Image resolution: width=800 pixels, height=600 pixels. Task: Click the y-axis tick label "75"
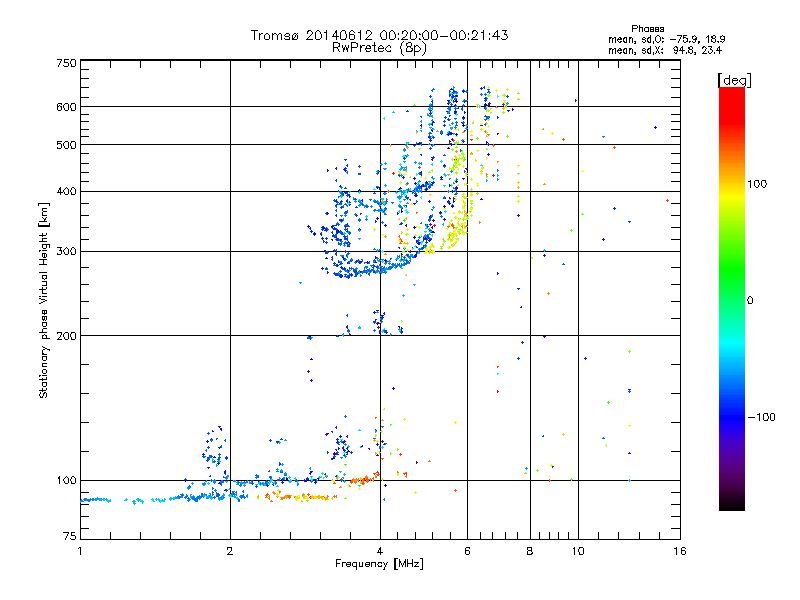coord(70,536)
